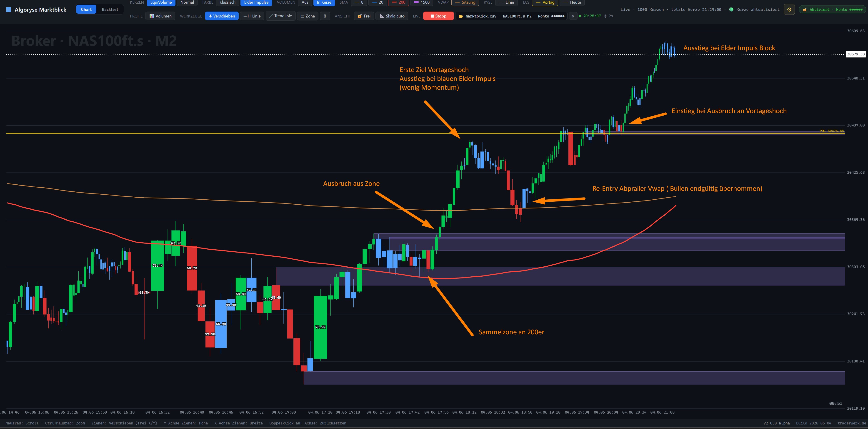Click the time axis label 04.06 16:32

point(157,412)
